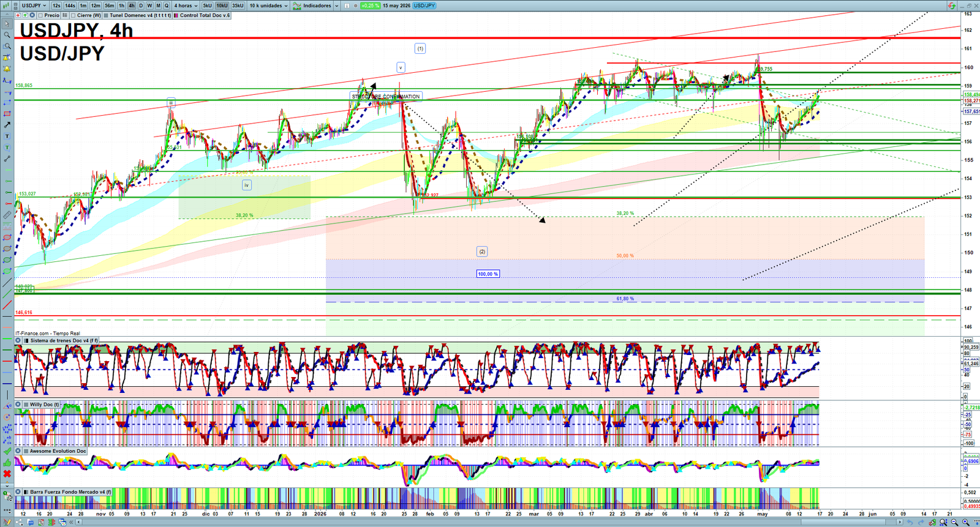Select the speech bubble text tool
Screen dimensions: 980x527
7,147
